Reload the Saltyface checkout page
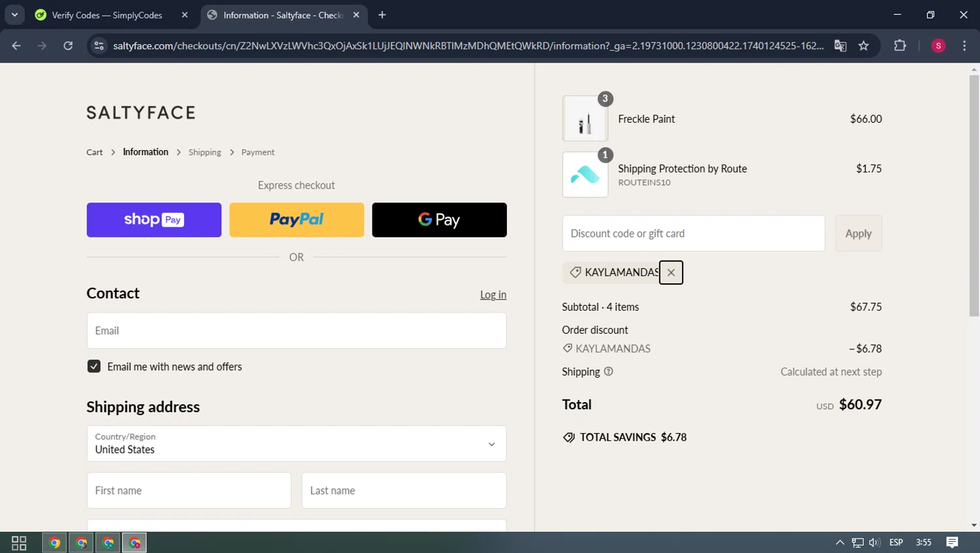This screenshot has width=980, height=553. point(68,46)
